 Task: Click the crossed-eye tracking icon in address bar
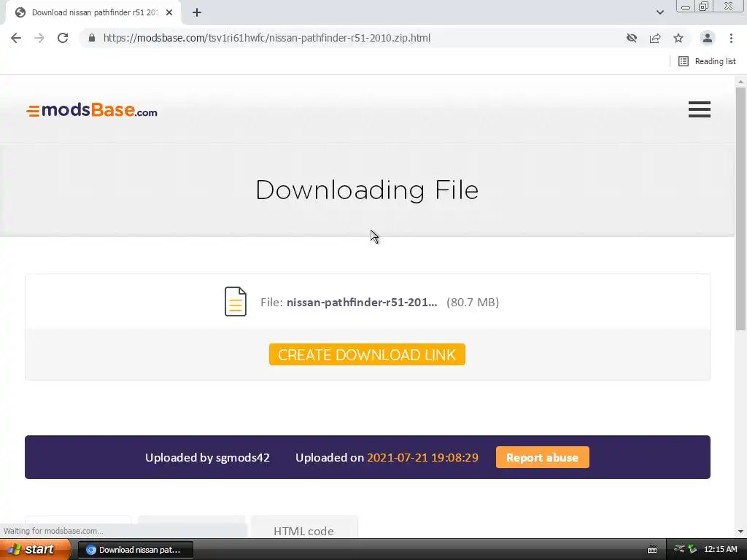[x=632, y=38]
